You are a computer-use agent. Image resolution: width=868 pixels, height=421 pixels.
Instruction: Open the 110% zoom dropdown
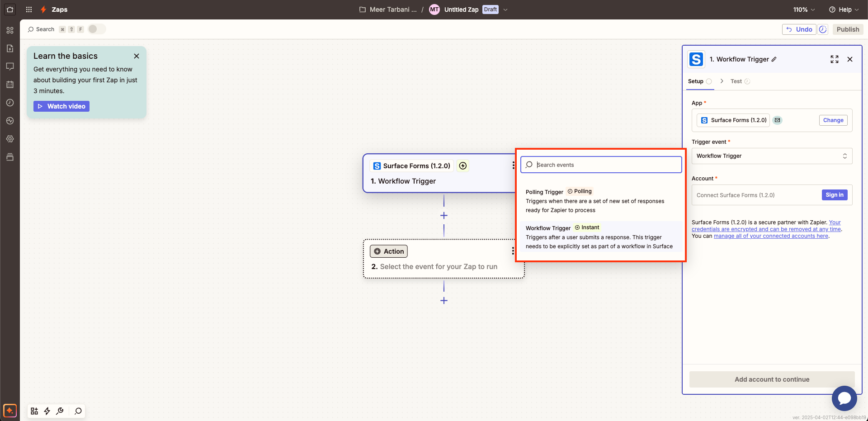pyautogui.click(x=804, y=9)
